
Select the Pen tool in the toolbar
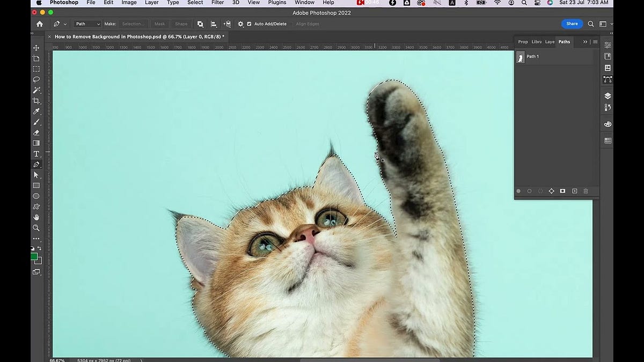(x=36, y=164)
